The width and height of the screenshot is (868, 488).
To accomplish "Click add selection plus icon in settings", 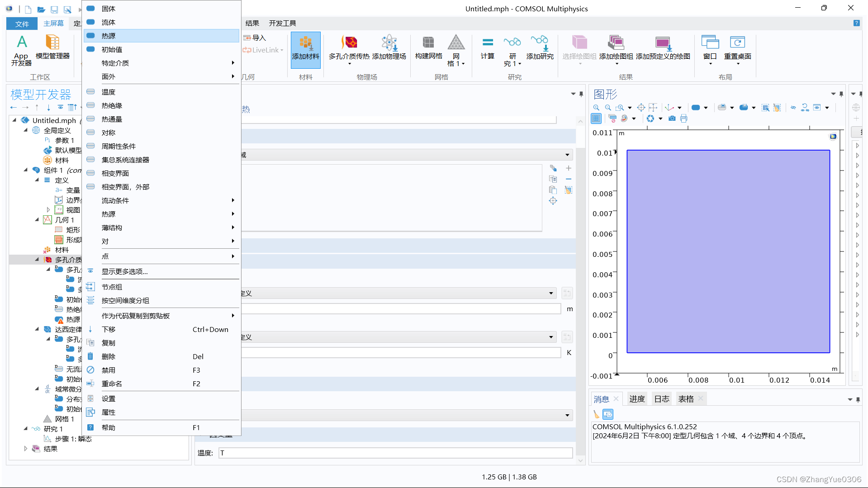I will pos(569,168).
